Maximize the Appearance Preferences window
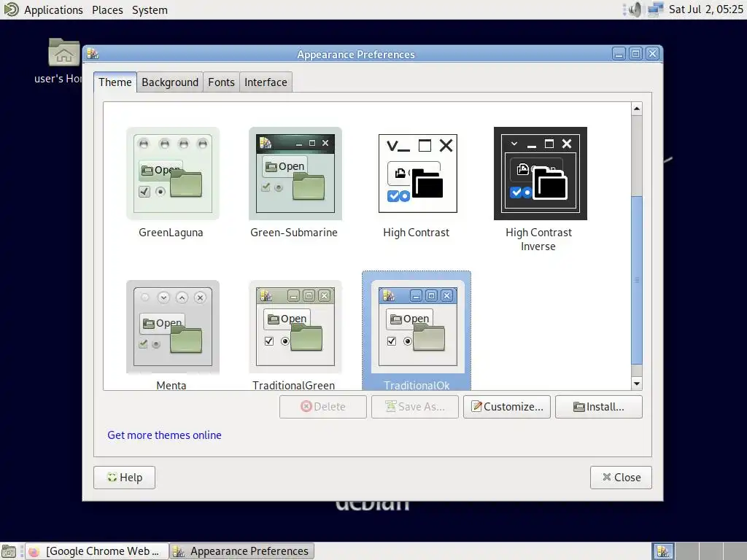This screenshot has width=747, height=560. (x=635, y=54)
